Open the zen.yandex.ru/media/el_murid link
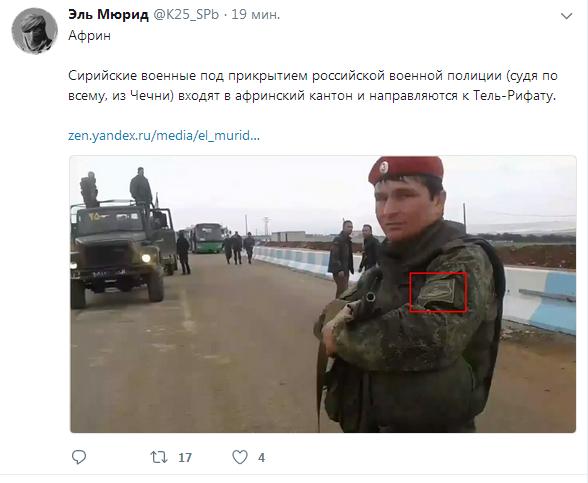 (x=164, y=135)
